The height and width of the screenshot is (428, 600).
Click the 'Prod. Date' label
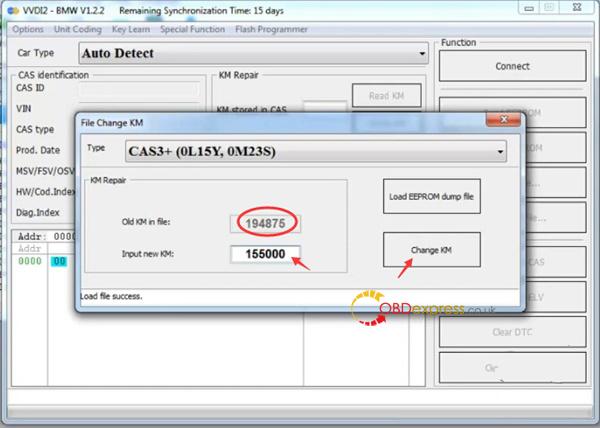coord(38,150)
